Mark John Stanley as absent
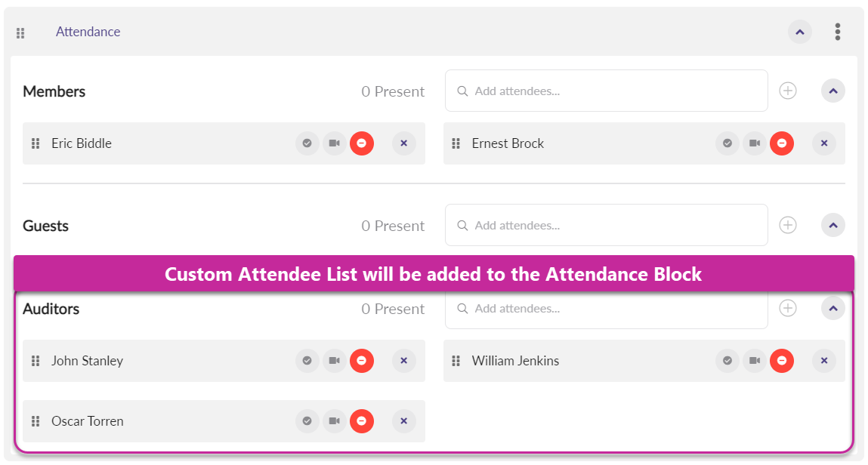This screenshot has height=465, width=868. pyautogui.click(x=362, y=361)
